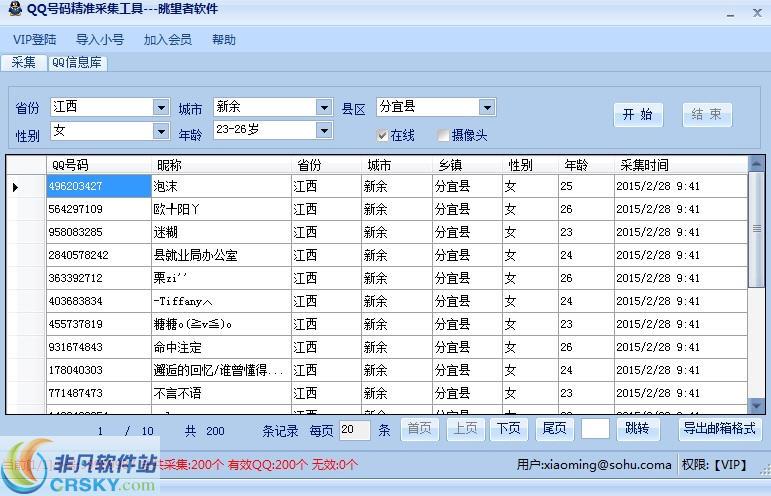
Task: Toggle the 在线 checkbox
Action: (x=382, y=135)
